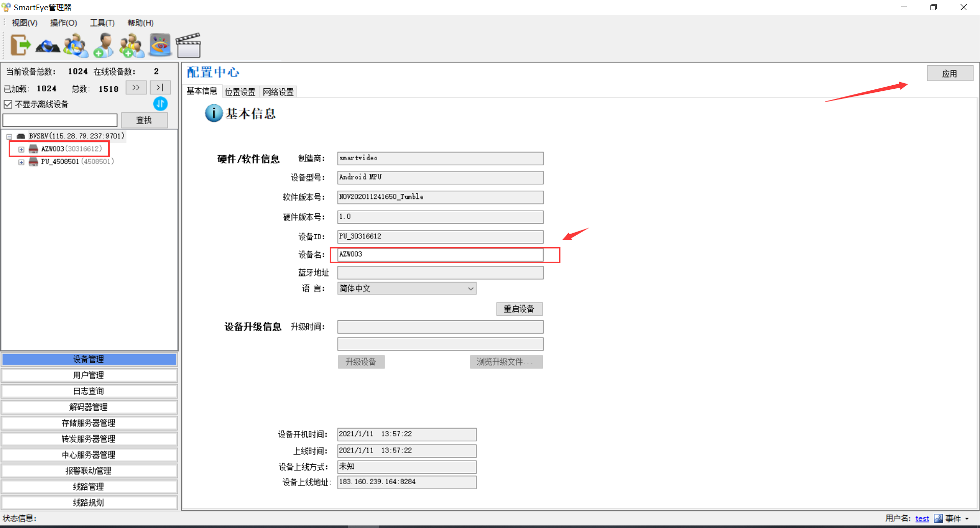
Task: Click the film clapperboard toolbar icon
Action: tap(188, 45)
